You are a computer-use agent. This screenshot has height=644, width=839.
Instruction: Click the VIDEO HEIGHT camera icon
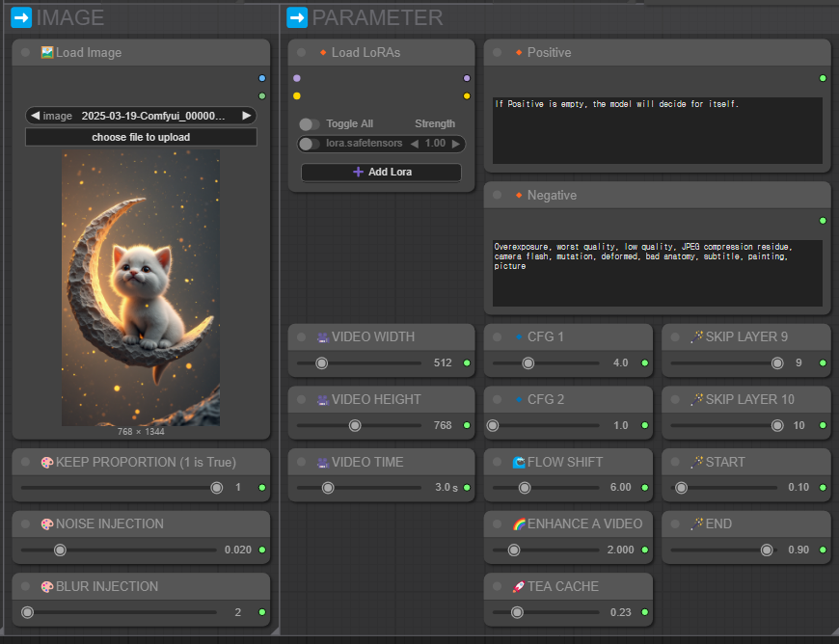coord(323,399)
